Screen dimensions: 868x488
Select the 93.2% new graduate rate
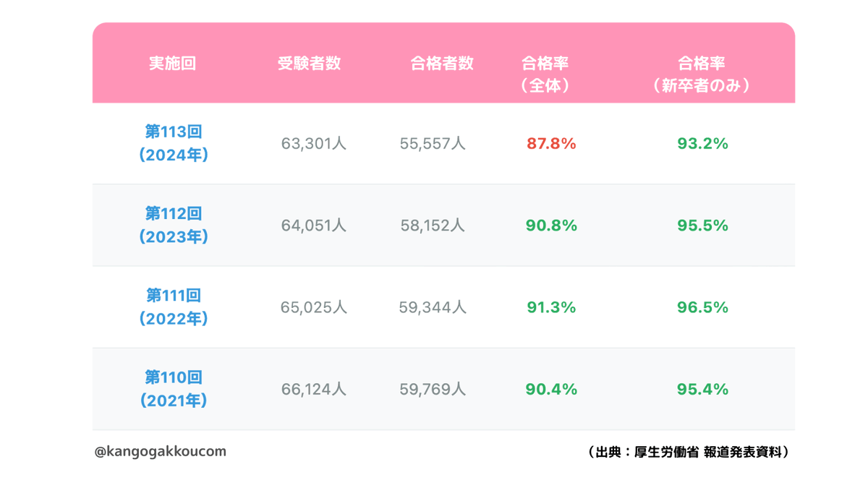pyautogui.click(x=702, y=144)
